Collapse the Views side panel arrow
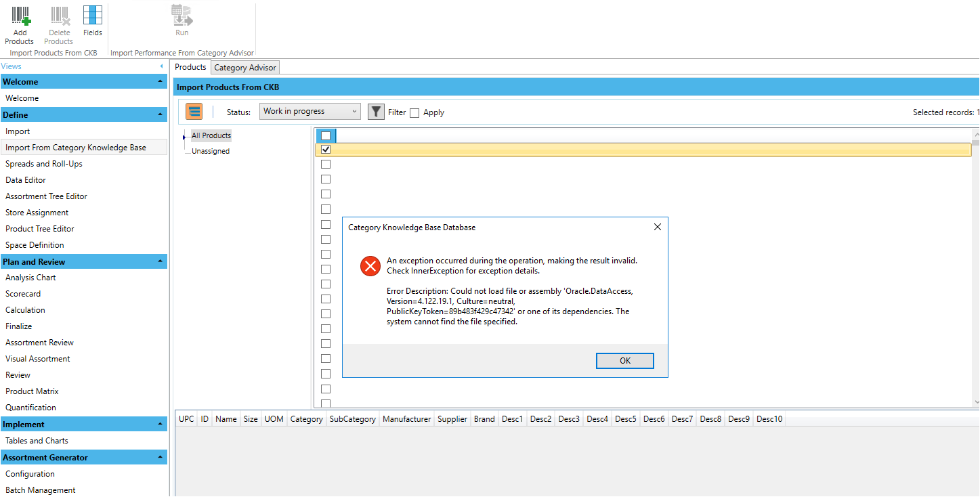This screenshot has width=980, height=499. (161, 66)
